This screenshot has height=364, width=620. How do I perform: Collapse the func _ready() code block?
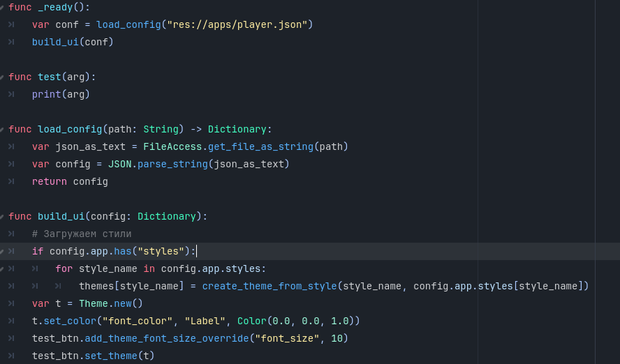2,8
